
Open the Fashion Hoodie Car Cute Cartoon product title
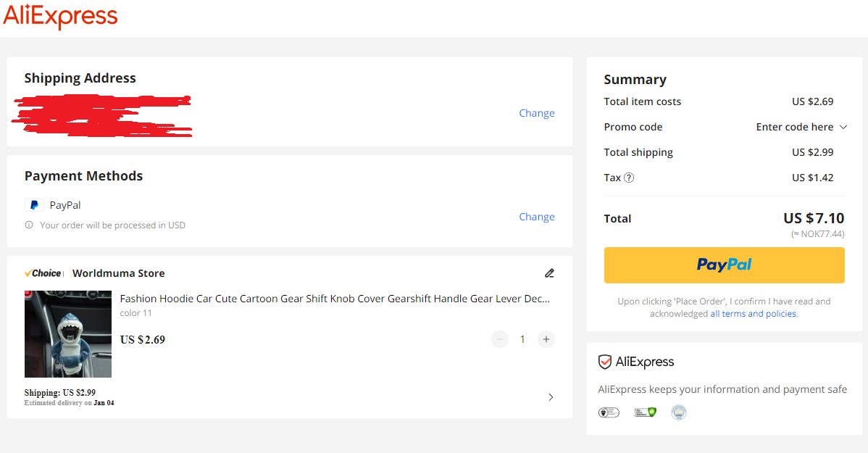click(x=335, y=299)
